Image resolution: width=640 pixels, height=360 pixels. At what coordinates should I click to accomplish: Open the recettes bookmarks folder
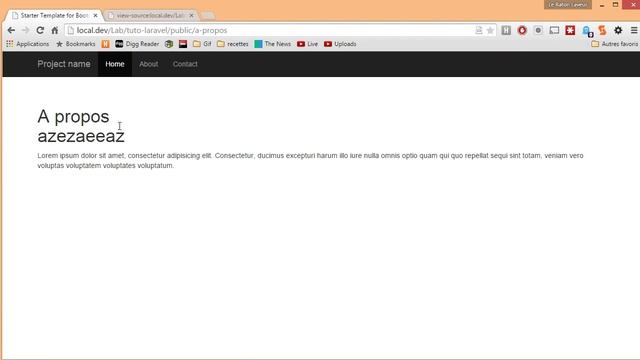pyautogui.click(x=233, y=44)
